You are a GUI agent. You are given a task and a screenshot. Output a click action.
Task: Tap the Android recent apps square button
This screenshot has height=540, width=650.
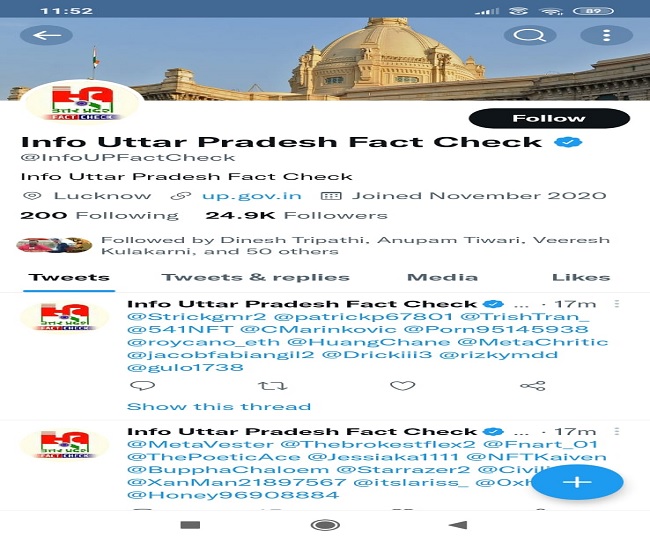click(190, 525)
